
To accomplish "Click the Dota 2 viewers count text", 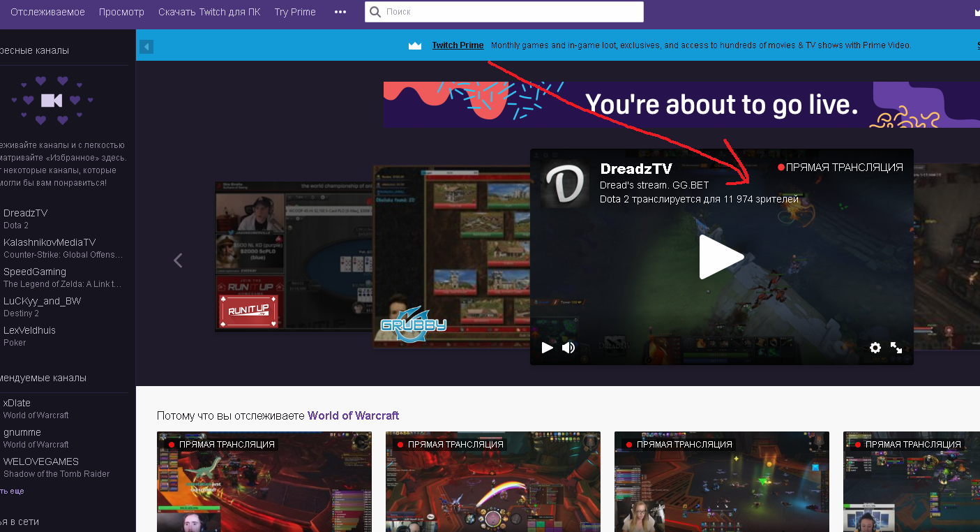I will click(699, 200).
